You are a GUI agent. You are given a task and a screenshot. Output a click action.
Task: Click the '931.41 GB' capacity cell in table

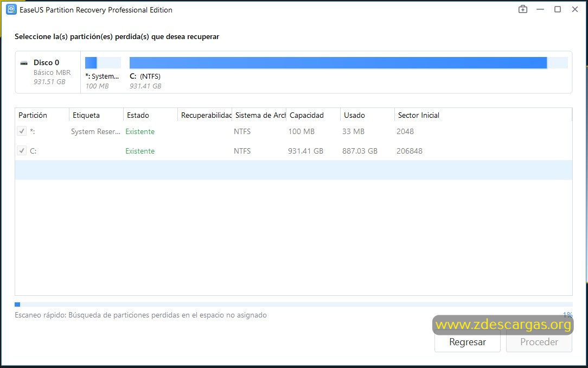[305, 151]
